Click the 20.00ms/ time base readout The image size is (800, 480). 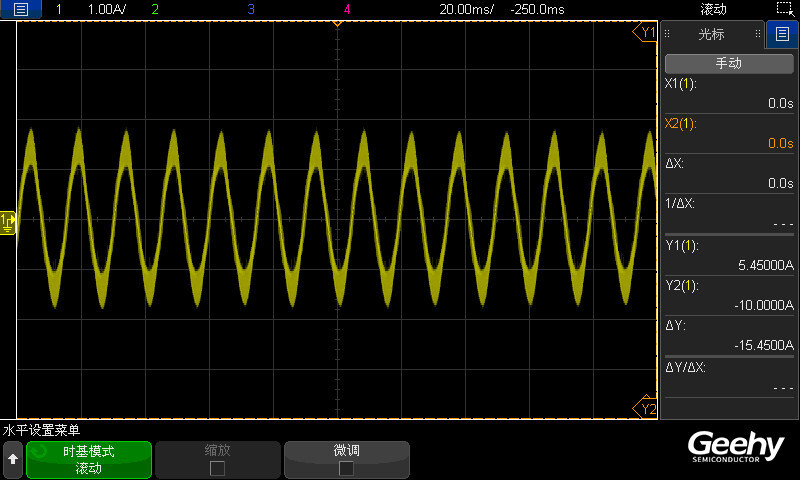(x=466, y=9)
